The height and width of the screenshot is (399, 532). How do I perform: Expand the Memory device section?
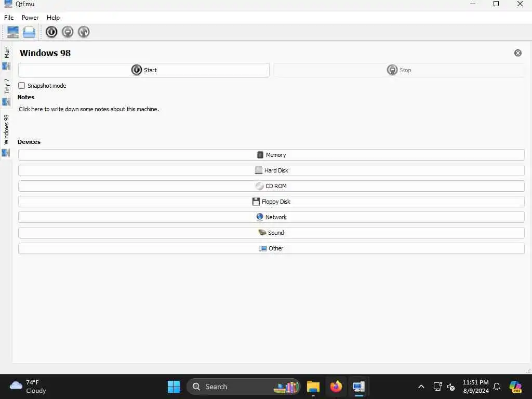tap(271, 155)
